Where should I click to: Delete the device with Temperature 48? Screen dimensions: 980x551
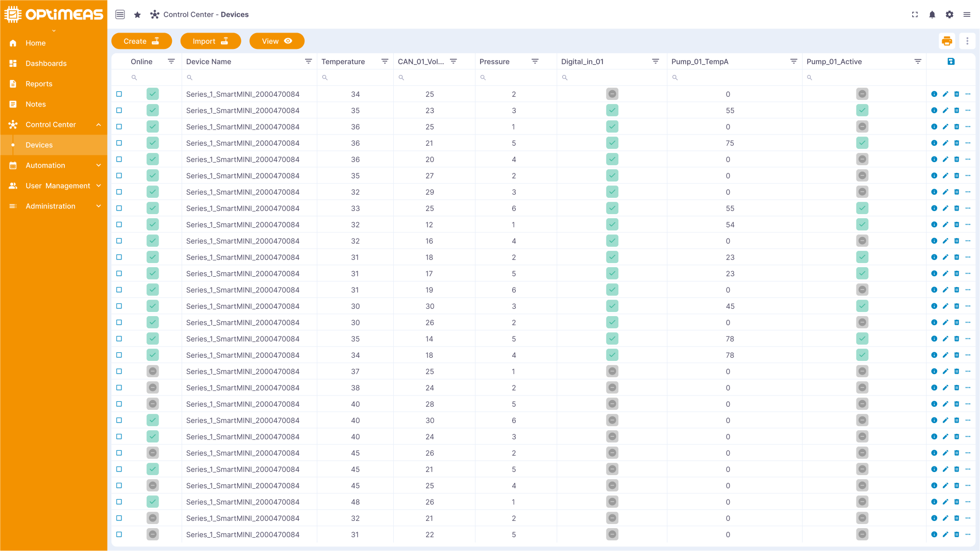click(x=957, y=502)
